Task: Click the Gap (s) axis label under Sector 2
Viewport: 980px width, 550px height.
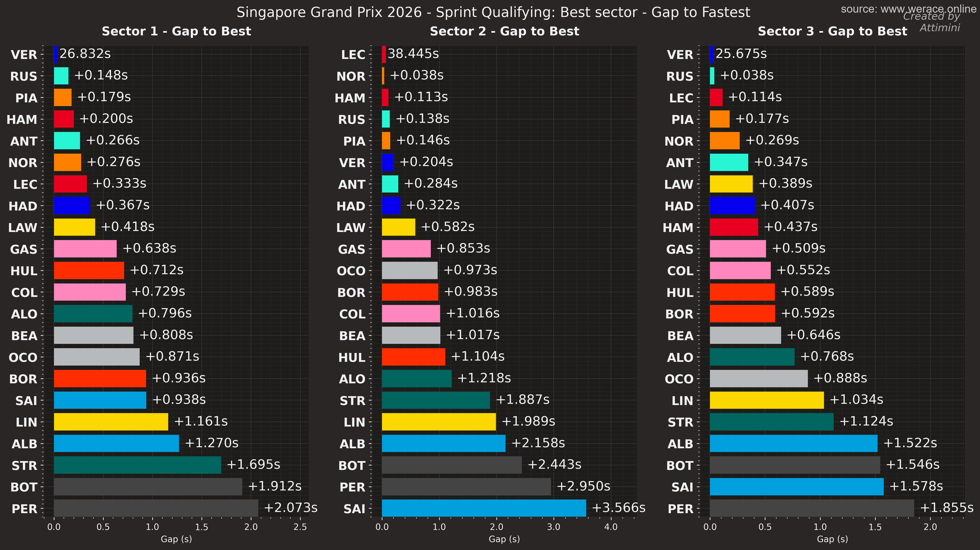Action: pyautogui.click(x=505, y=539)
